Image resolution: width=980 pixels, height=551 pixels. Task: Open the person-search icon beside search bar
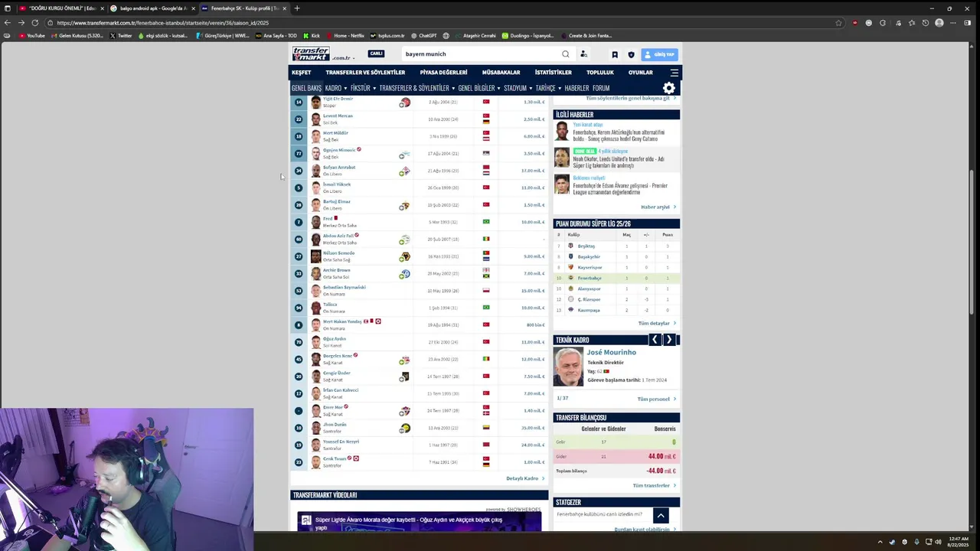pos(583,54)
